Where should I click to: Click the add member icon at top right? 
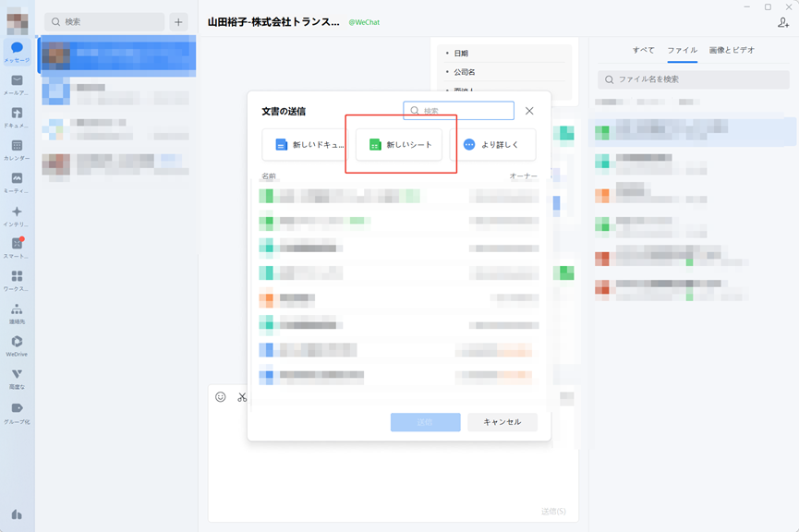[783, 22]
